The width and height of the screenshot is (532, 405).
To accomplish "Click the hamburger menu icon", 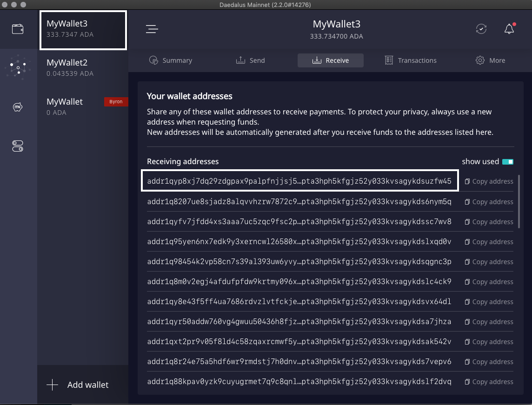I will click(x=152, y=29).
